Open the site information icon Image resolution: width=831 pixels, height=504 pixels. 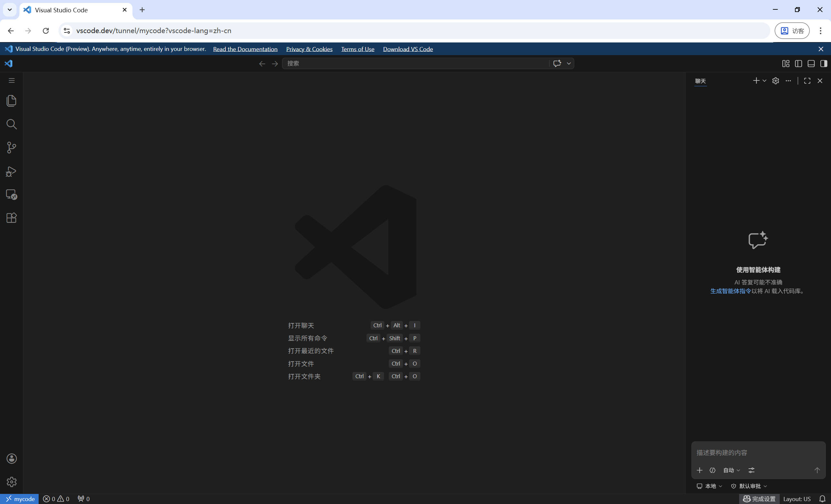point(67,31)
